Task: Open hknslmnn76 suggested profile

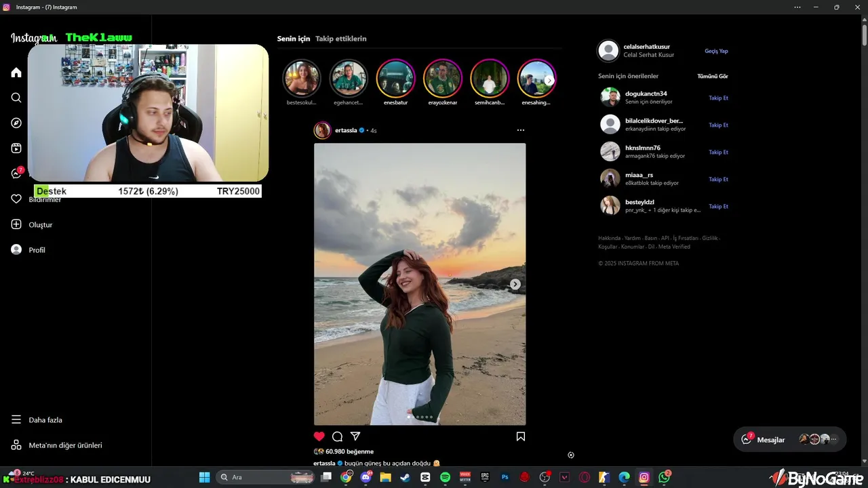Action: (x=643, y=148)
